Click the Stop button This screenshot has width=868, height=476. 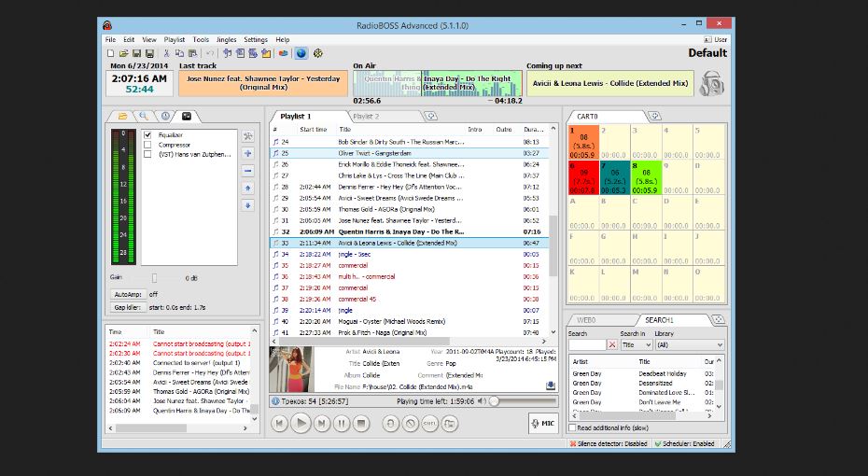[361, 424]
